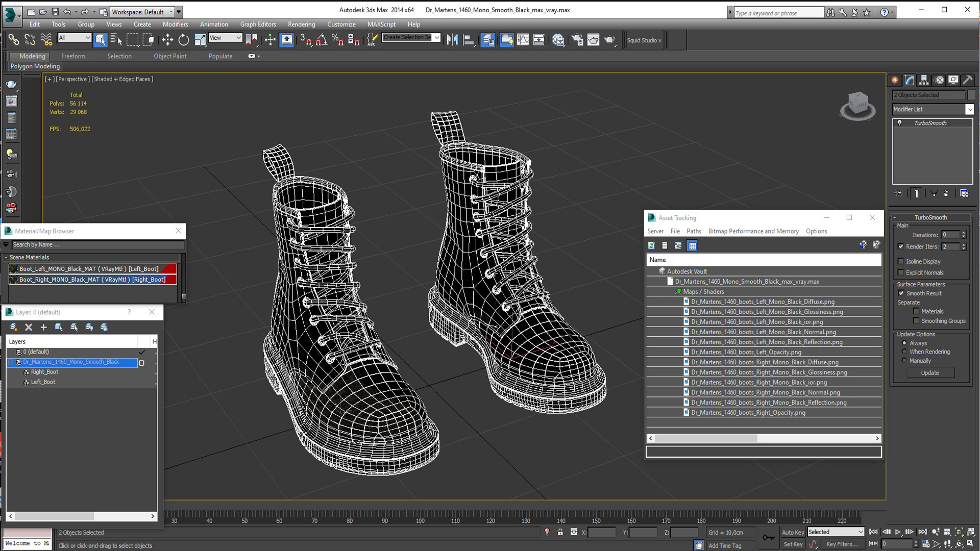Screen dimensions: 980x551
Task: Click Delete layer icon in Layer dialog
Action: click(29, 327)
